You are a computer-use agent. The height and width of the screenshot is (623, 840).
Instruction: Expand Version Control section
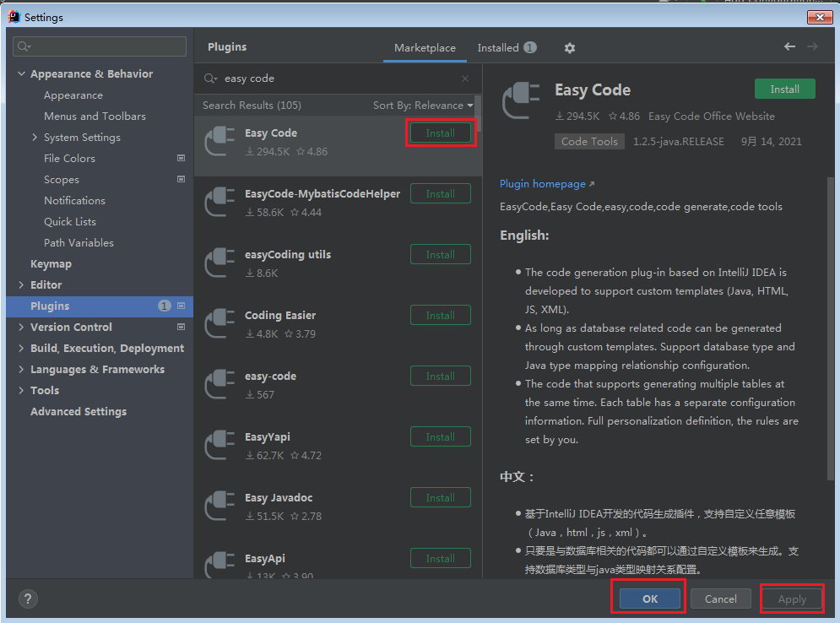21,327
